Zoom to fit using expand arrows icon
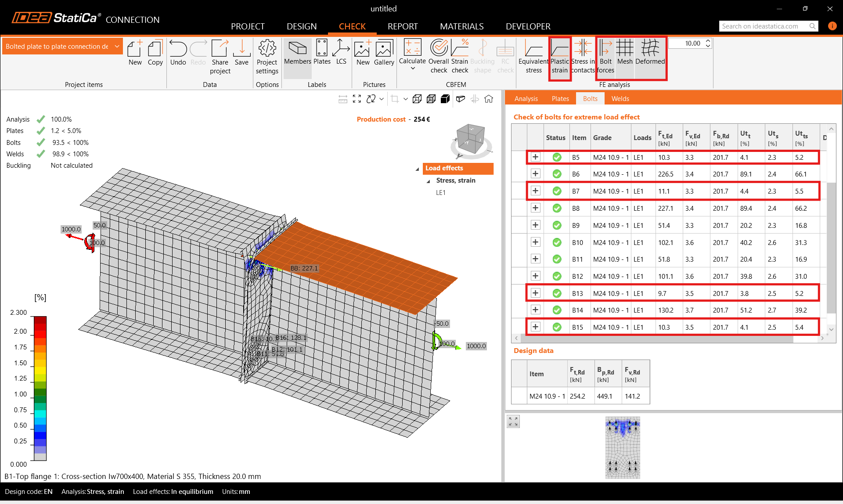 click(x=357, y=99)
